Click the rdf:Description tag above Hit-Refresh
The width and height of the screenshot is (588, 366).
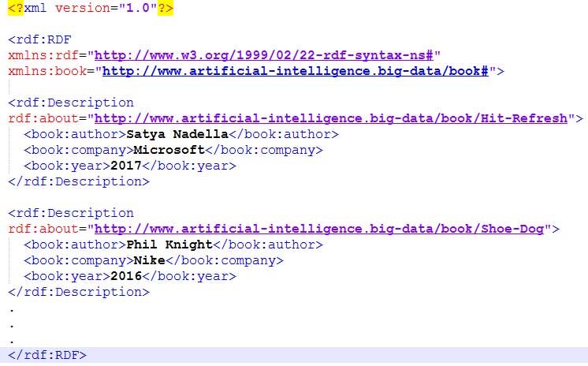(71, 103)
